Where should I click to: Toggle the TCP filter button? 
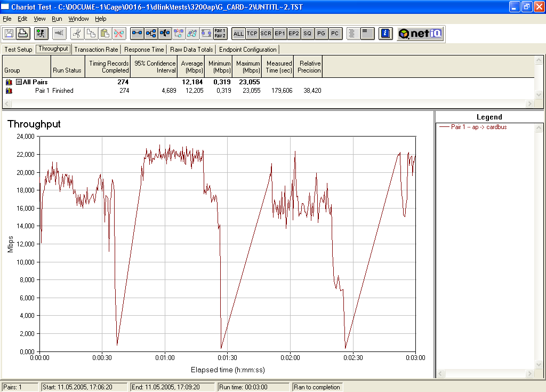click(x=252, y=34)
